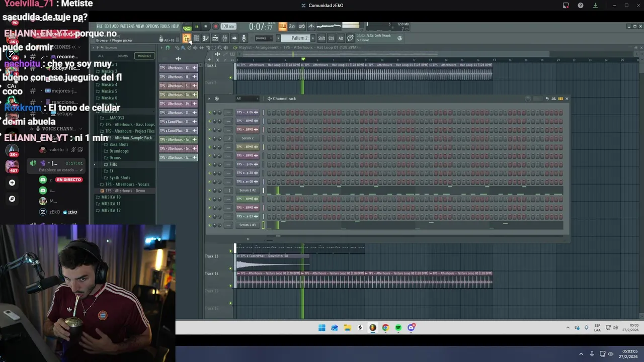Open Channel rack options arrow menu
This screenshot has width=644, height=362.
(209, 99)
